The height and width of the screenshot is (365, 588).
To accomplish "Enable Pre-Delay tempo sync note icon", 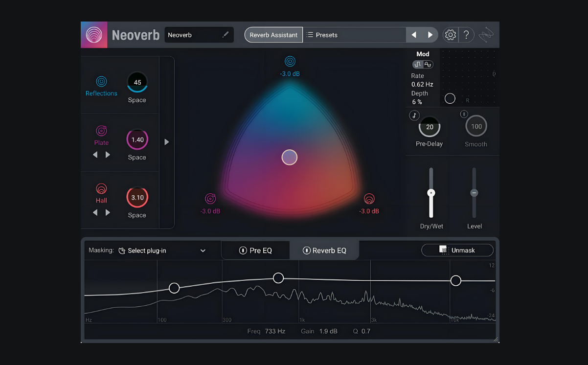I will click(x=414, y=115).
